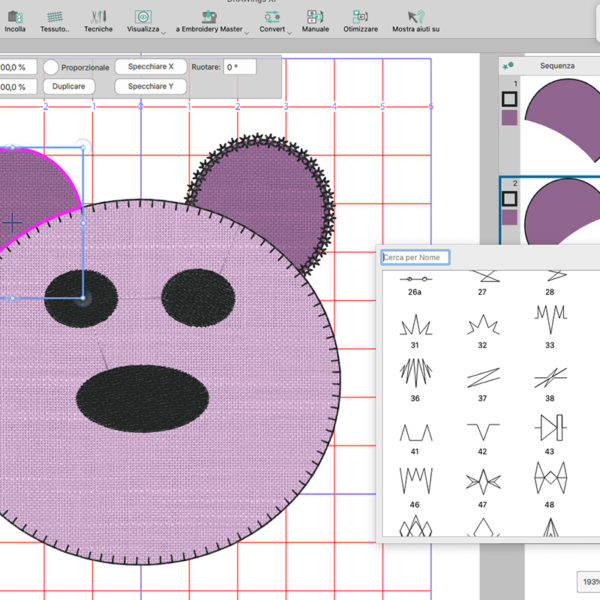Select stitch pattern 36
The height and width of the screenshot is (600, 600).
coord(415,380)
